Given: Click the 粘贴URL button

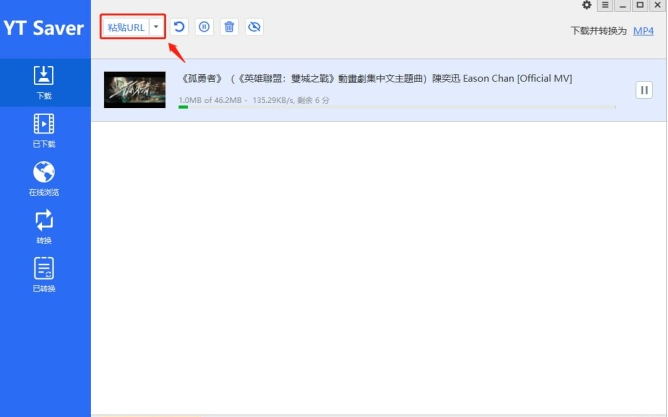Looking at the screenshot, I should click(126, 27).
